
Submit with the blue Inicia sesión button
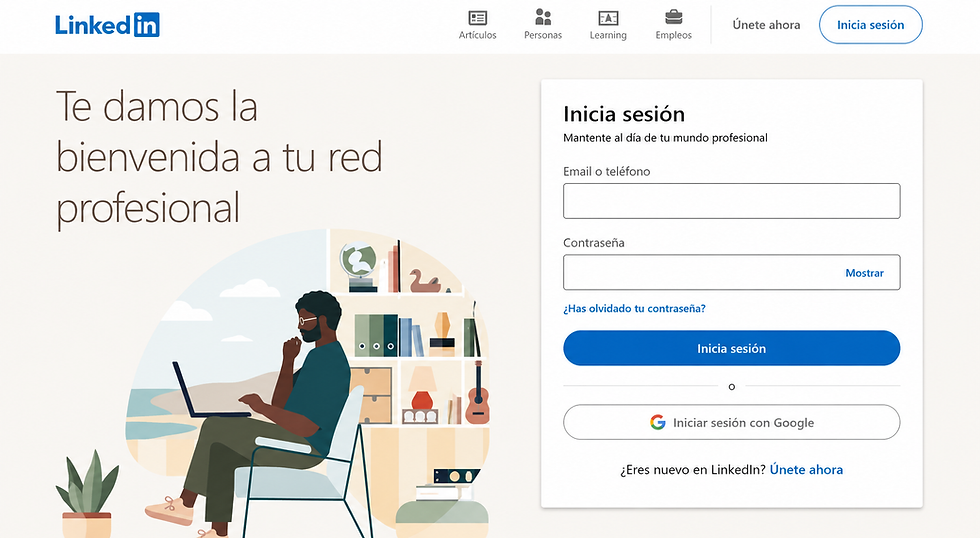(731, 348)
